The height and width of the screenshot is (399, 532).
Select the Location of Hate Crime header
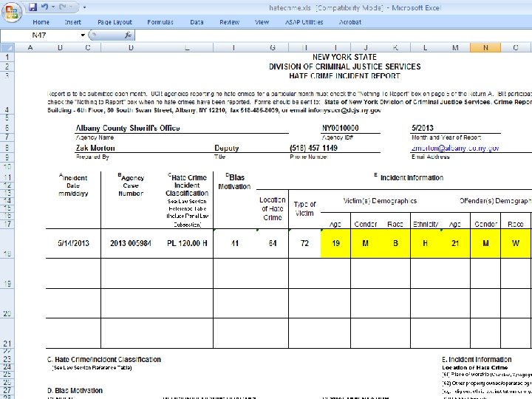(273, 208)
